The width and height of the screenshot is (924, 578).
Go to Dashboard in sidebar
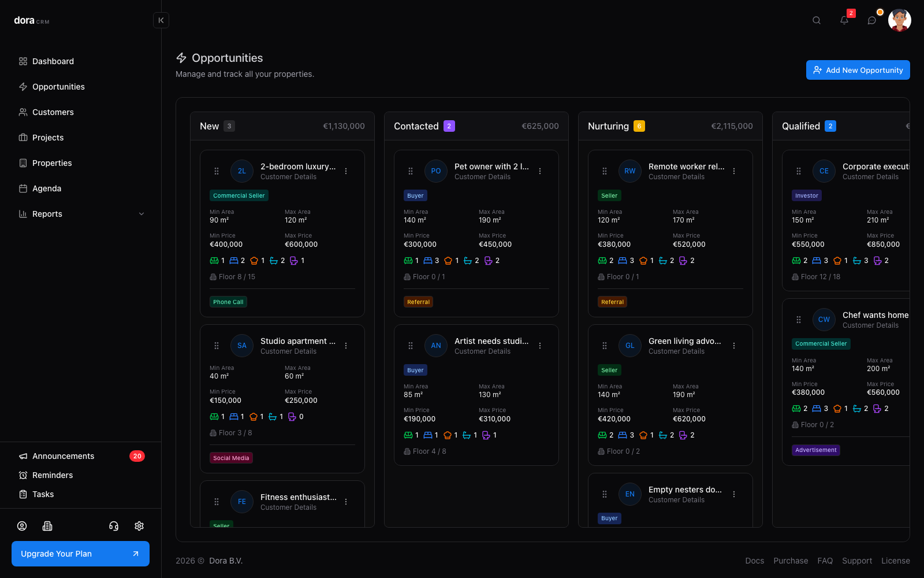[x=81, y=61]
